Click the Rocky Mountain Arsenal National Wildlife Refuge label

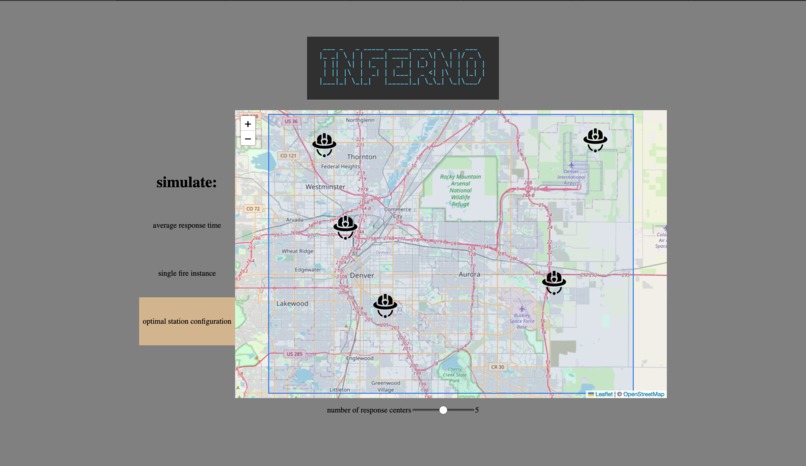click(x=461, y=190)
